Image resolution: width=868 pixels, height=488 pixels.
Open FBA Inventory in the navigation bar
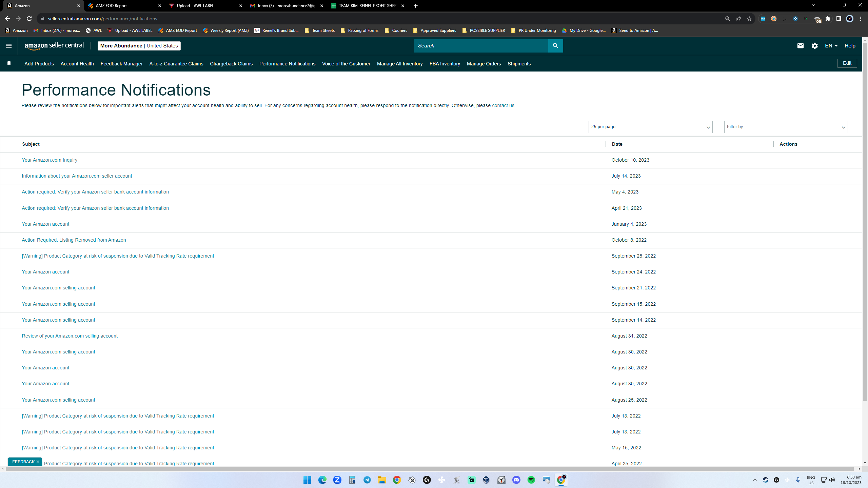pos(445,64)
